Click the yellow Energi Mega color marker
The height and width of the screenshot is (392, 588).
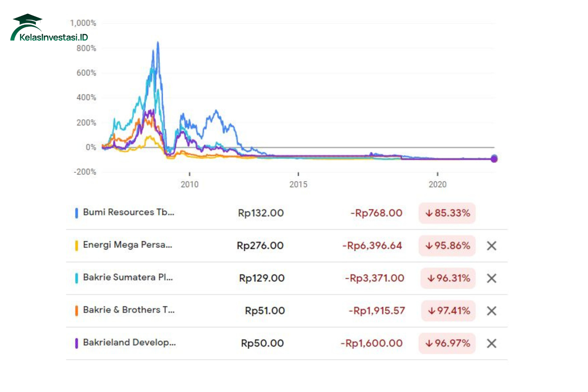click(x=76, y=245)
